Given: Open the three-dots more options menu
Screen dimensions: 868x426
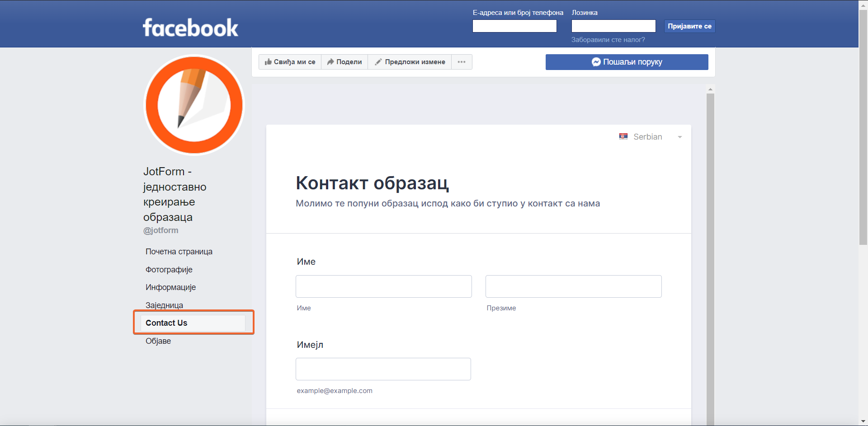Looking at the screenshot, I should [x=462, y=62].
